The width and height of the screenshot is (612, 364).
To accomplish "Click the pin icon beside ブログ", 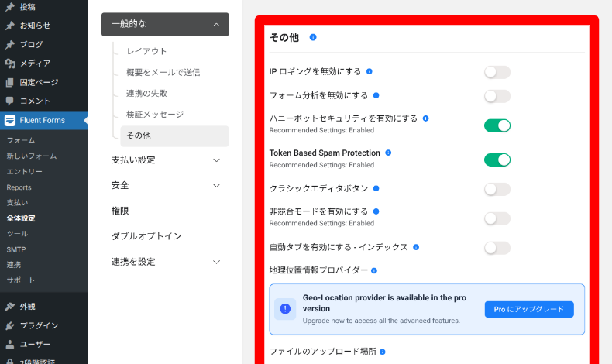I will pyautogui.click(x=10, y=44).
